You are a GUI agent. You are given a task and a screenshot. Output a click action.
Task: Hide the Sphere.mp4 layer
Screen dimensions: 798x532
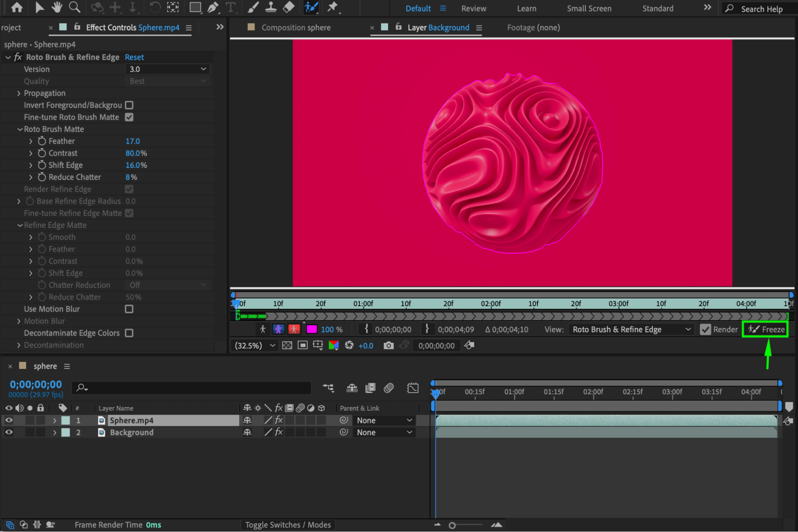(x=8, y=420)
